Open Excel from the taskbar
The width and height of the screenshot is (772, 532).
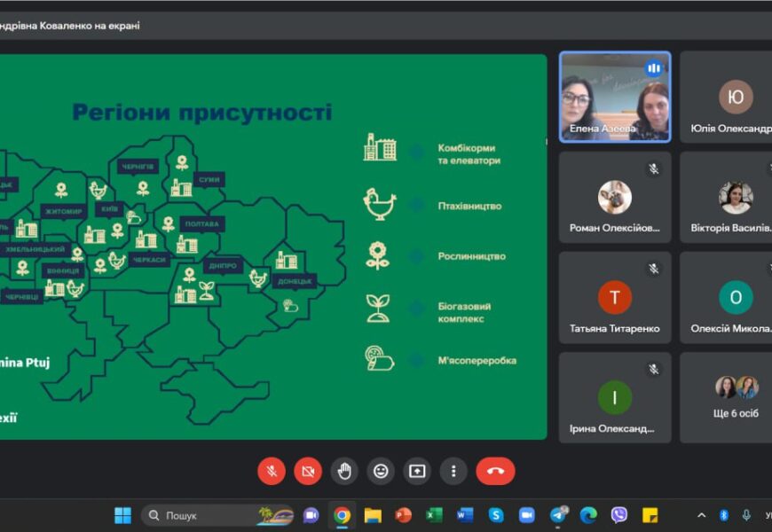pos(434,515)
